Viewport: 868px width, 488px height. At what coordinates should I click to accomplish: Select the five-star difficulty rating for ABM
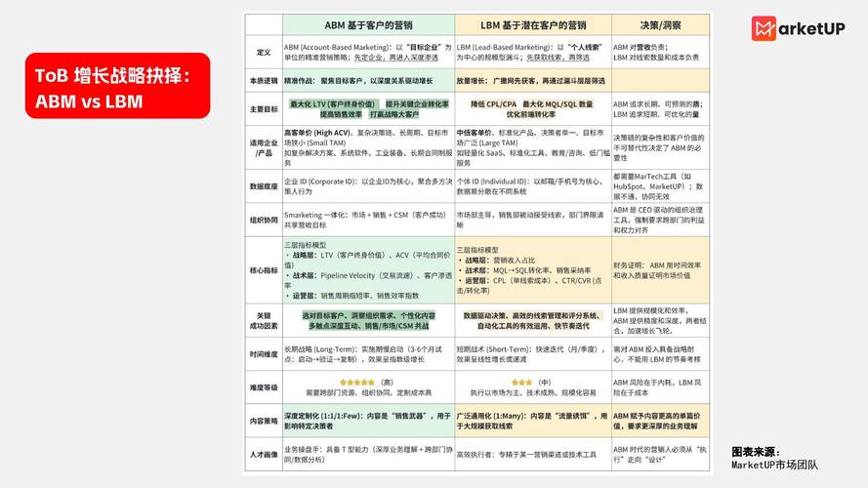coord(357,383)
